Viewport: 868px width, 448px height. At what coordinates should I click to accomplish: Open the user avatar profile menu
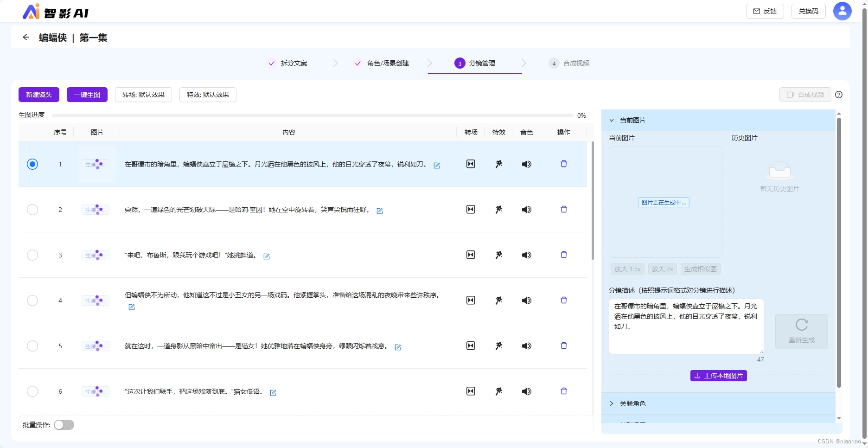coord(842,11)
